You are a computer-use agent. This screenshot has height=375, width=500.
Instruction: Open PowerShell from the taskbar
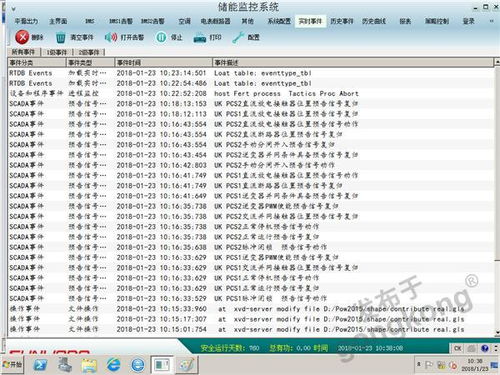[40, 365]
